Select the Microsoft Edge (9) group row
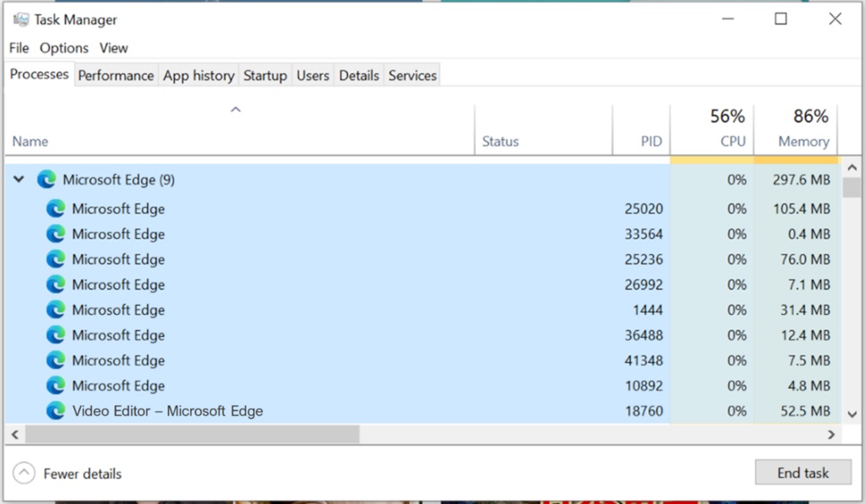 tap(423, 180)
